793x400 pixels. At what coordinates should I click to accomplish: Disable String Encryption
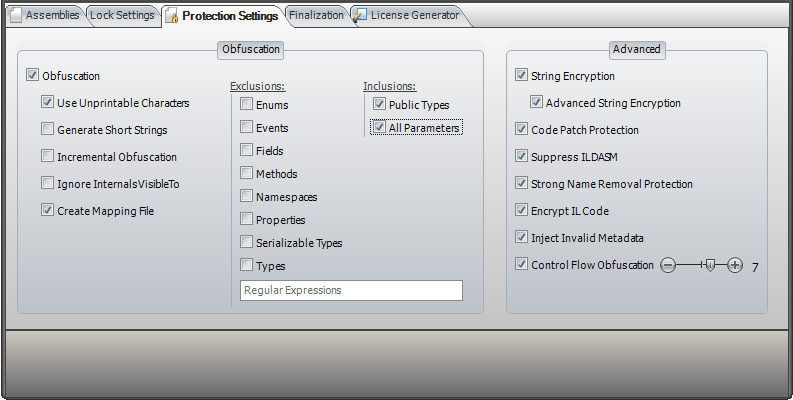pos(521,76)
